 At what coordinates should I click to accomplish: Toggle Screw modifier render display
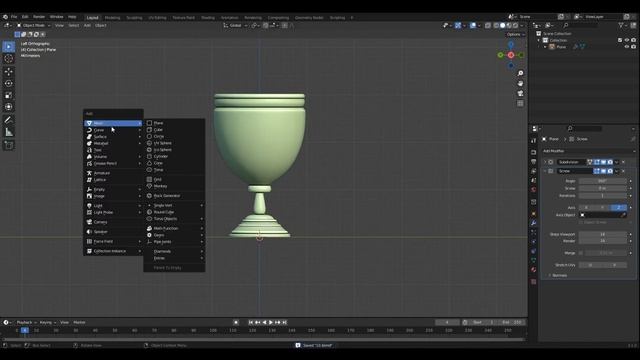pos(610,171)
